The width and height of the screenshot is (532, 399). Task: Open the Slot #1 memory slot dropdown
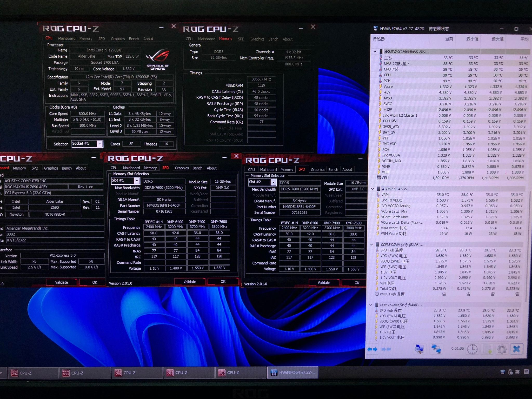137,181
